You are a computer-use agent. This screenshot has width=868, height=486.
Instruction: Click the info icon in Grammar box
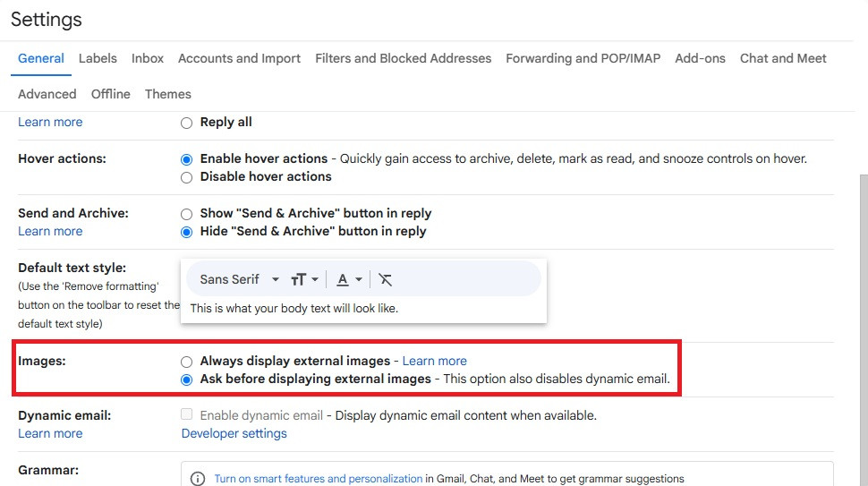(198, 479)
